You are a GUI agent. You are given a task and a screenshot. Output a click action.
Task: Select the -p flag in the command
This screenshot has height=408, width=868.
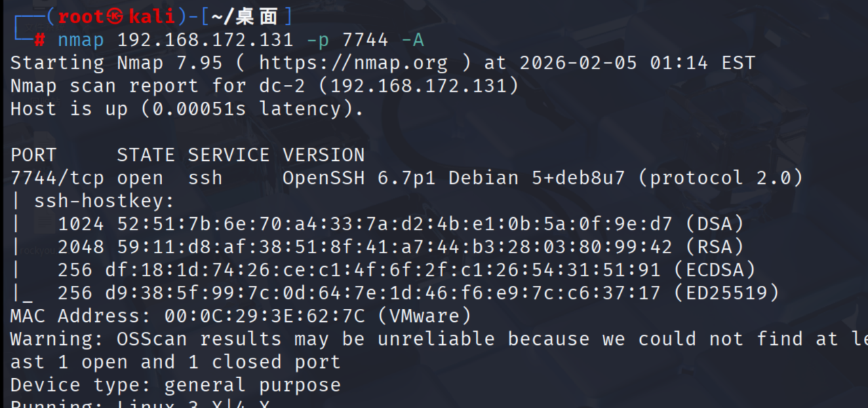[317, 40]
